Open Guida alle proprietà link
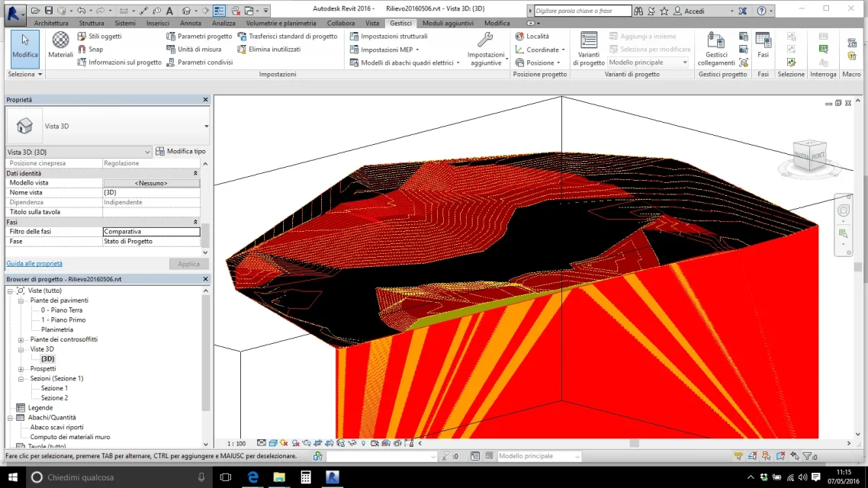 34,264
